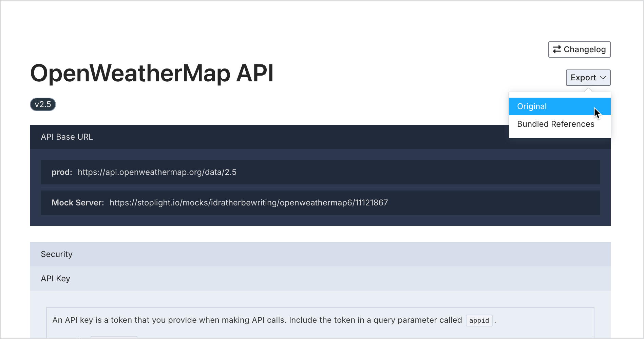Click the API Key row

[320, 279]
